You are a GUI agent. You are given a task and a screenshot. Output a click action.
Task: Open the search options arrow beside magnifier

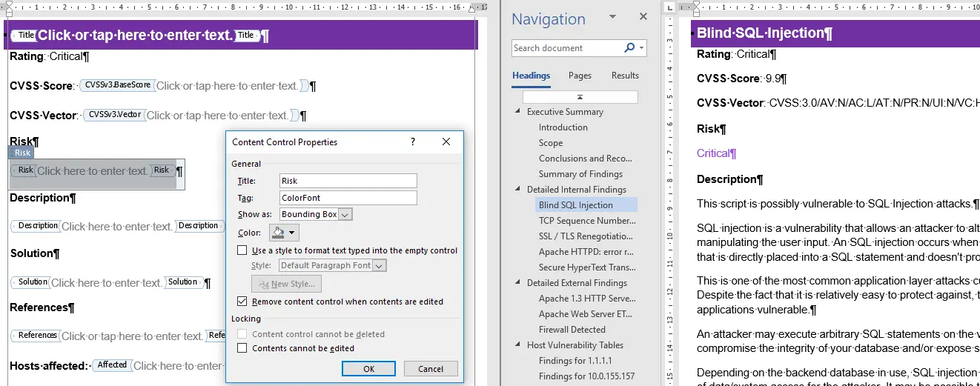(641, 48)
